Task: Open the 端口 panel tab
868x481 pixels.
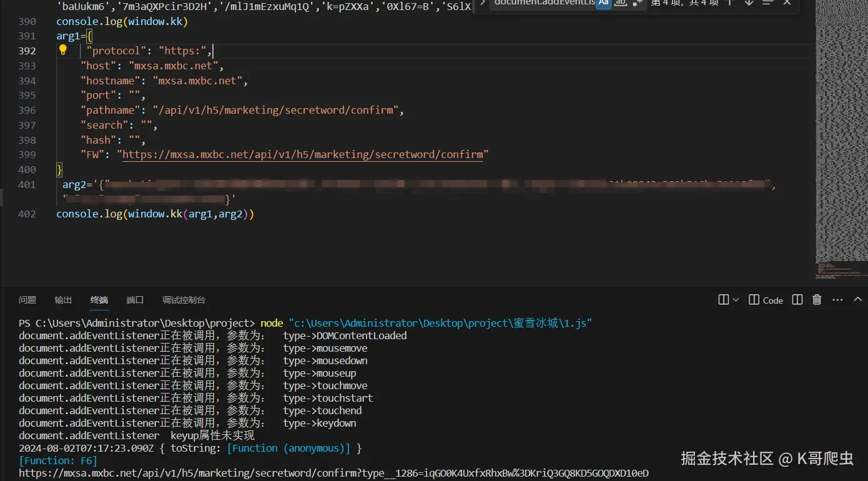Action: click(x=135, y=300)
